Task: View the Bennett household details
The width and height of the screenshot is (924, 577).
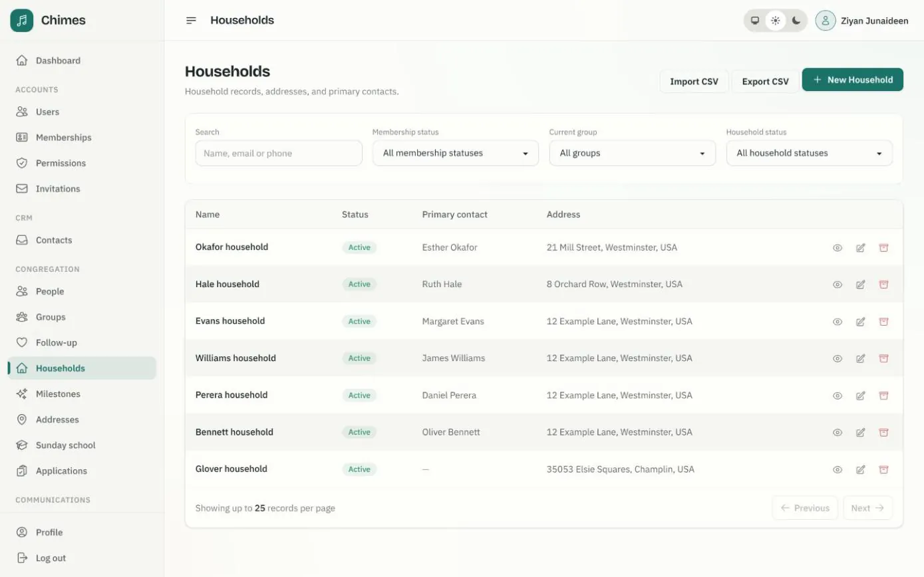Action: (x=838, y=432)
